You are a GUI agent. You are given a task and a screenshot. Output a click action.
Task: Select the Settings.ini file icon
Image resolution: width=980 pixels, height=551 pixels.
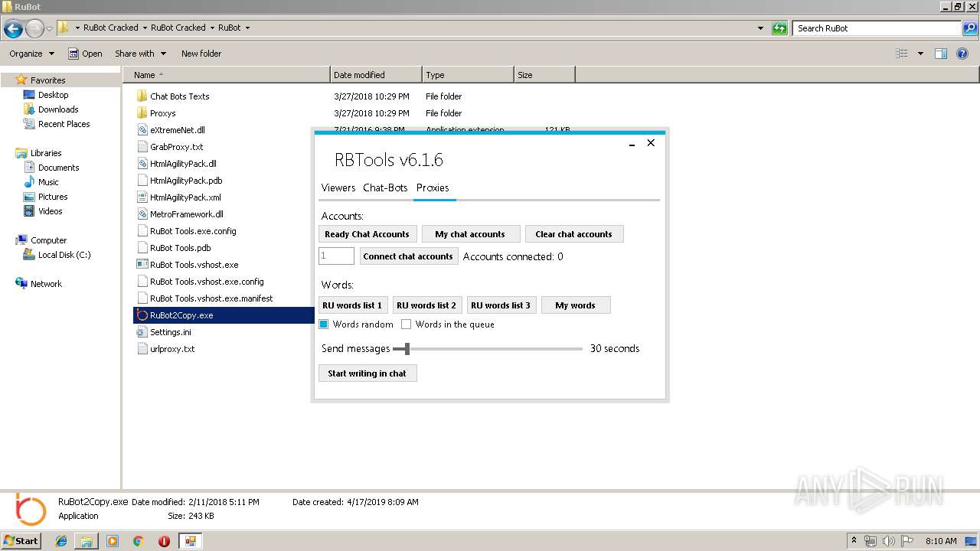click(142, 332)
